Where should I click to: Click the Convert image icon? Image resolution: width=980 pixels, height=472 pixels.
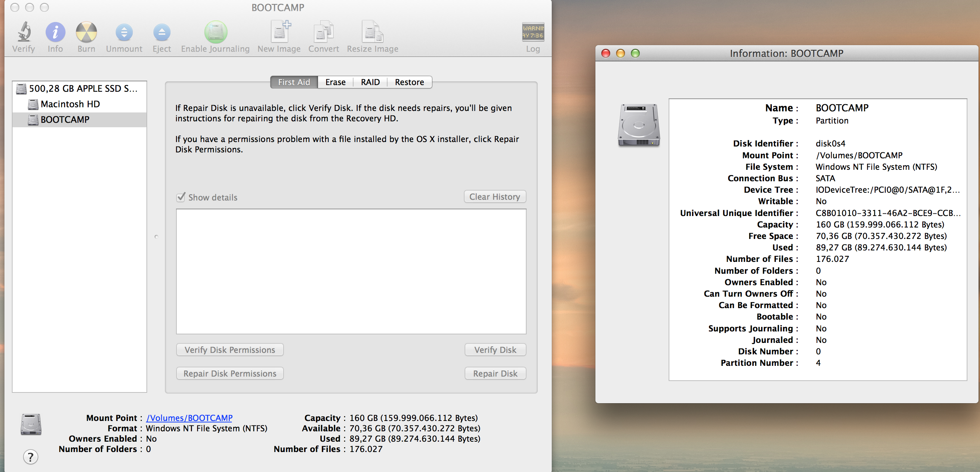tap(323, 32)
